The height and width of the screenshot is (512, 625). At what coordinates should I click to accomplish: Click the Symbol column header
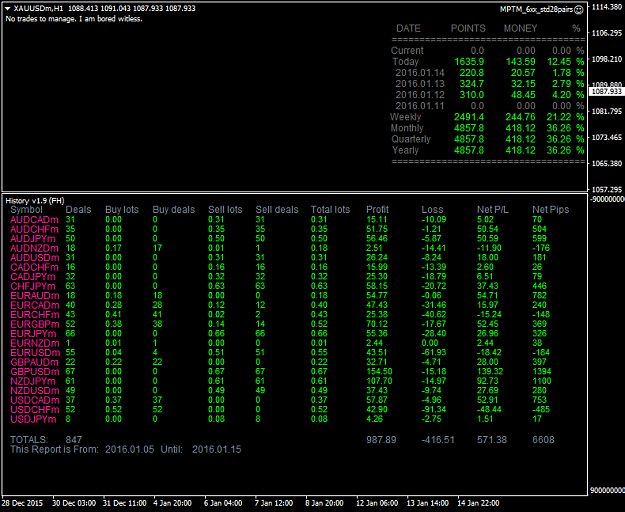click(x=26, y=210)
